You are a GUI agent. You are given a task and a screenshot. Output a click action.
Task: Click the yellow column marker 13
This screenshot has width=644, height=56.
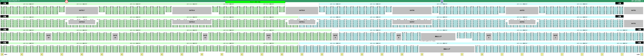tap(422, 54)
